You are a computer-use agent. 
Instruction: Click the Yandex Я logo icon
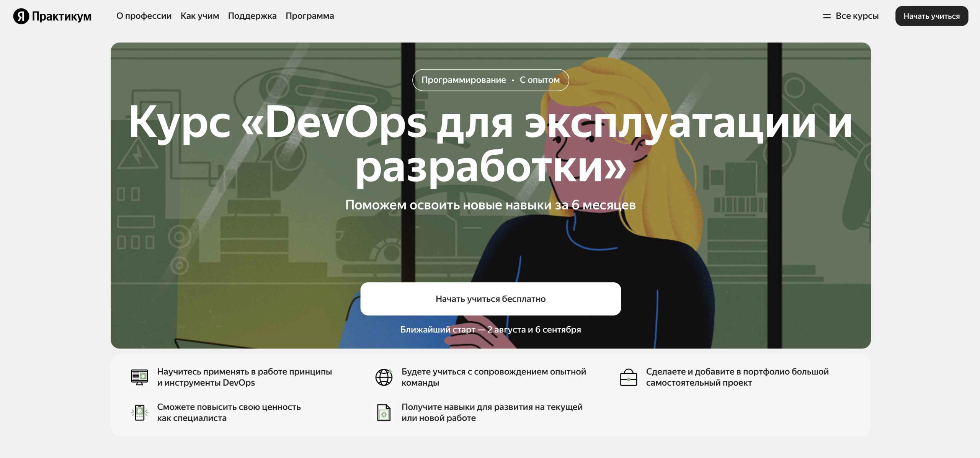(x=21, y=16)
